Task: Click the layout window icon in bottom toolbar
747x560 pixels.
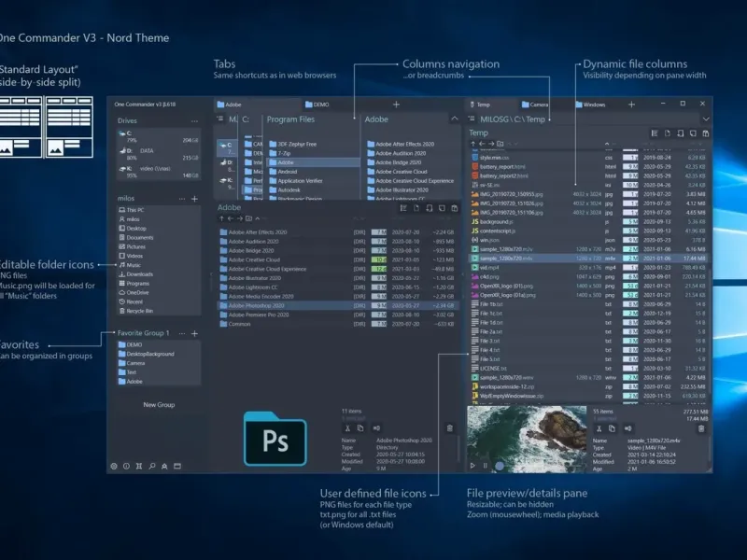Action: click(177, 466)
